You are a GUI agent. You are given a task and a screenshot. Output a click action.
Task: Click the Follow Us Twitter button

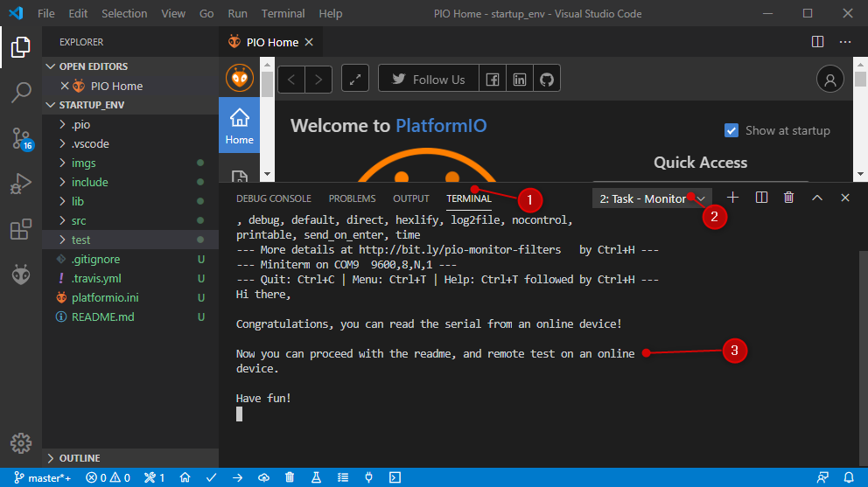pyautogui.click(x=429, y=80)
